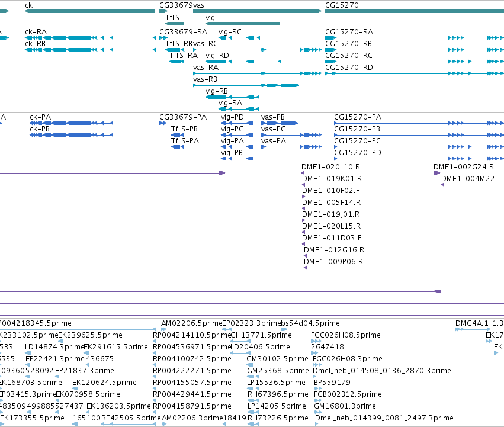The width and height of the screenshot is (504, 427).
Task: Open the vig-PC protein label
Action: point(232,129)
